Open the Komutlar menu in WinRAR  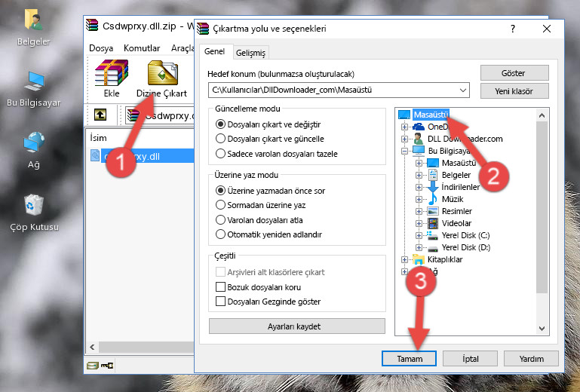tap(142, 48)
